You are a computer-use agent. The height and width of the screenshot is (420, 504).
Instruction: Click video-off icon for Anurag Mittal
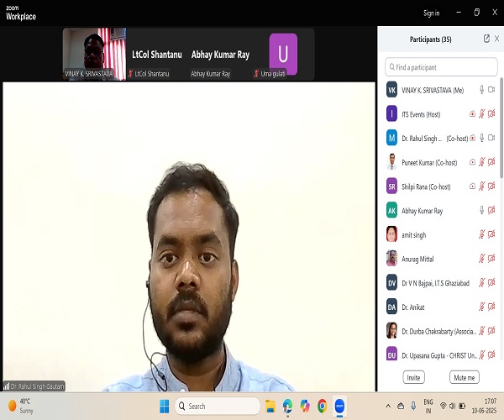(x=491, y=259)
